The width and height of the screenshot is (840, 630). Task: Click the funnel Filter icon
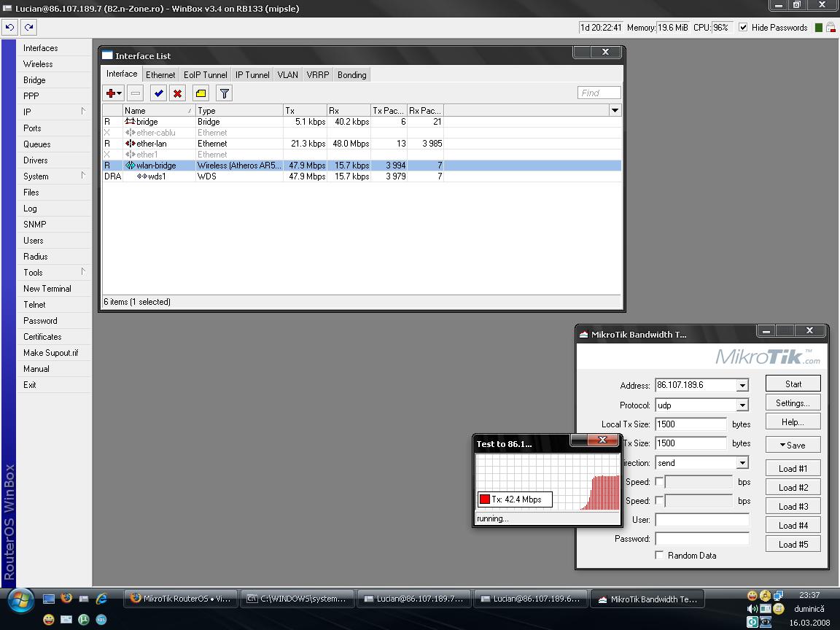coord(225,93)
